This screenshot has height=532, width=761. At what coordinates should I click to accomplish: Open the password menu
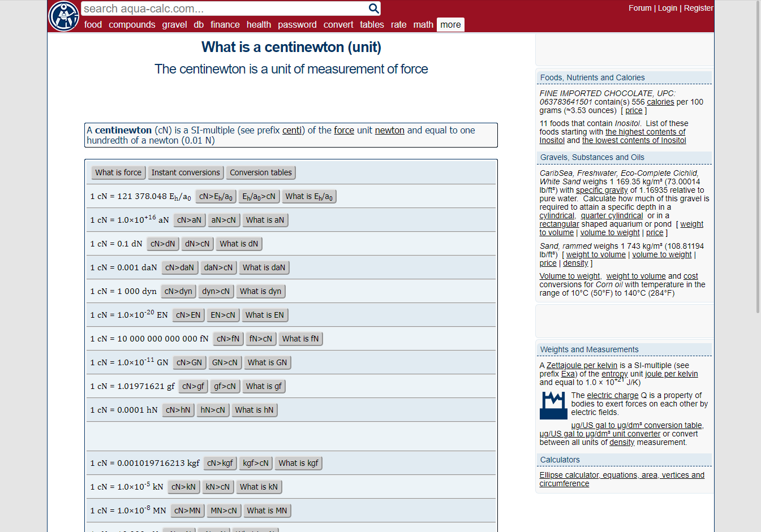[x=297, y=25]
